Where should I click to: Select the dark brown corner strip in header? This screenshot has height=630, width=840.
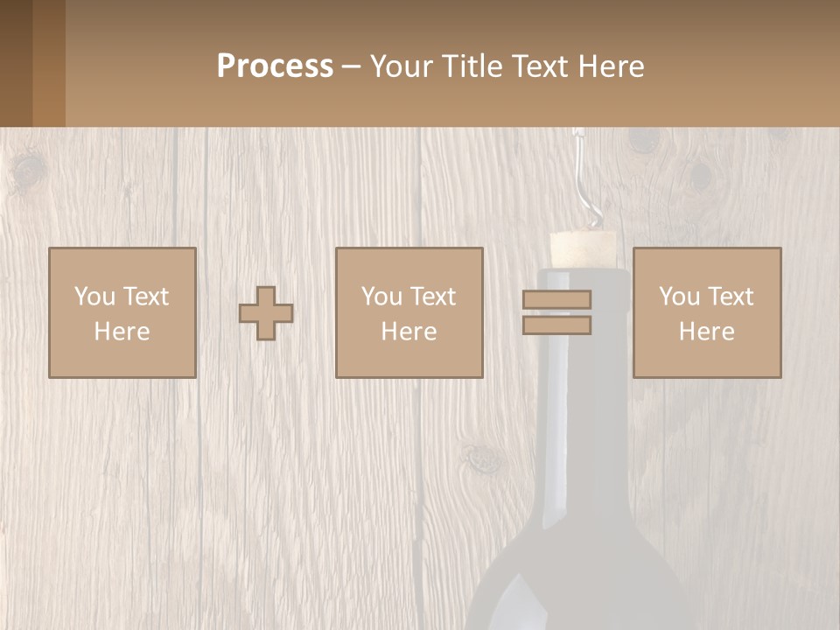coord(16,63)
